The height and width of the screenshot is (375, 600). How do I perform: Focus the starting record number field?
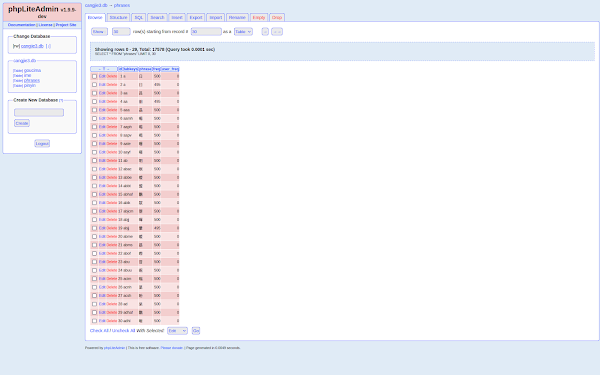[x=206, y=32]
